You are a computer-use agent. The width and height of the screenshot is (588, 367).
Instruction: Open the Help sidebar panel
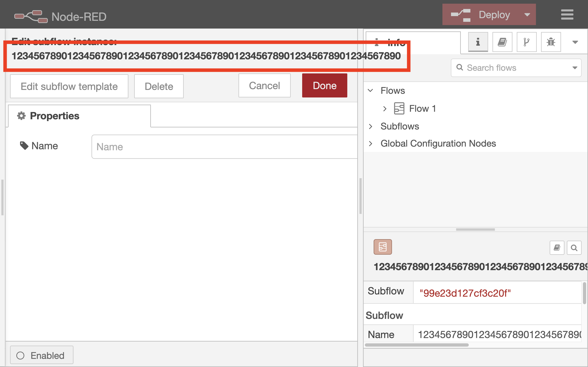(502, 42)
